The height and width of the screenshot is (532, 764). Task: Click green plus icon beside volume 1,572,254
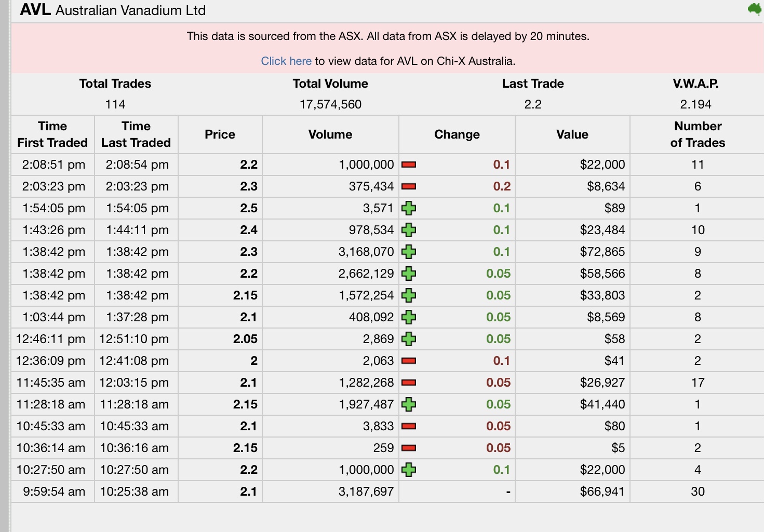tap(409, 295)
